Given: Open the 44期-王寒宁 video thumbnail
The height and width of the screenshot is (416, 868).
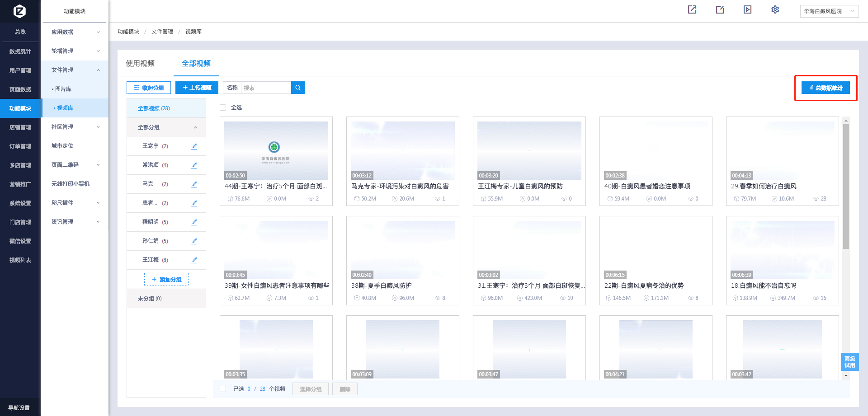Looking at the screenshot, I should point(276,150).
